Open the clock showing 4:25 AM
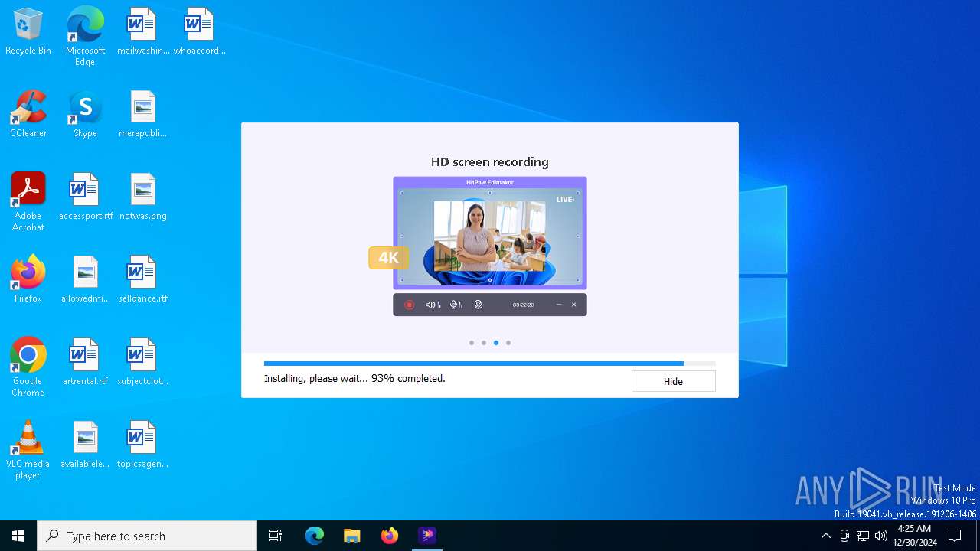Screen dimensions: 980x551 pos(914,536)
